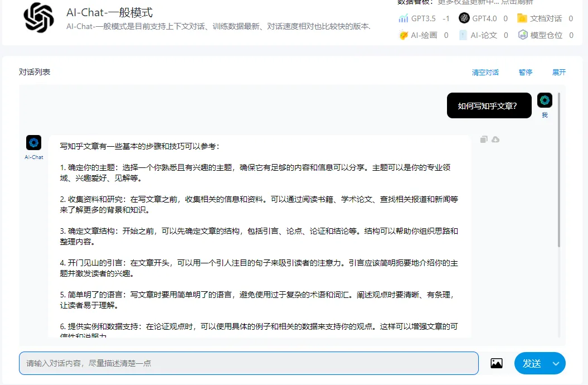The height and width of the screenshot is (385, 588).
Task: Click the chat message input field
Action: (x=249, y=363)
